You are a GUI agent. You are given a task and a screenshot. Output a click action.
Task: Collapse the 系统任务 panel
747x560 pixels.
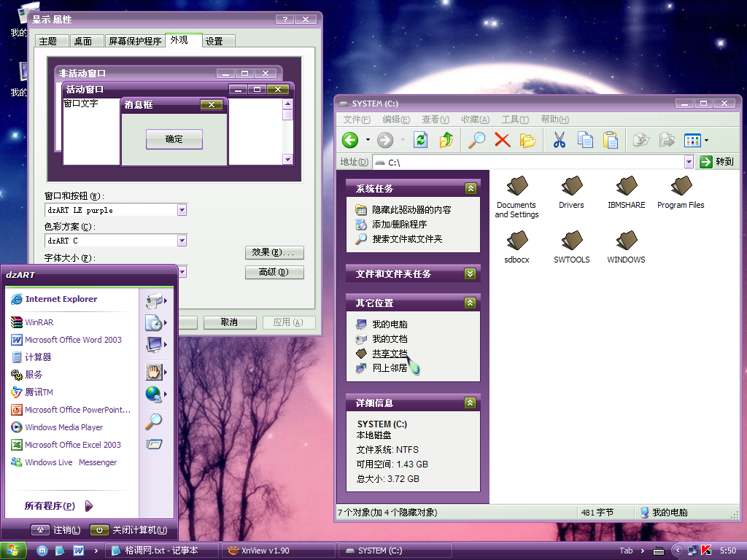(471, 189)
